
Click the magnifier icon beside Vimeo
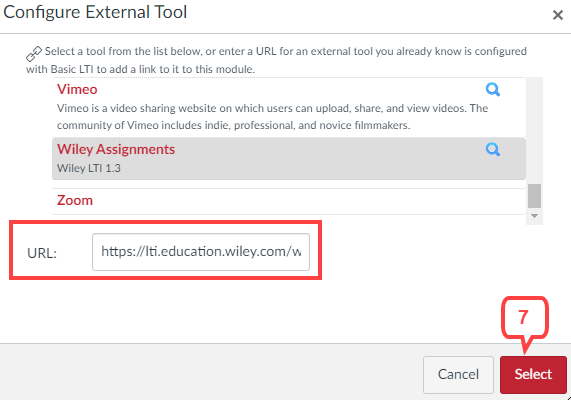point(493,89)
